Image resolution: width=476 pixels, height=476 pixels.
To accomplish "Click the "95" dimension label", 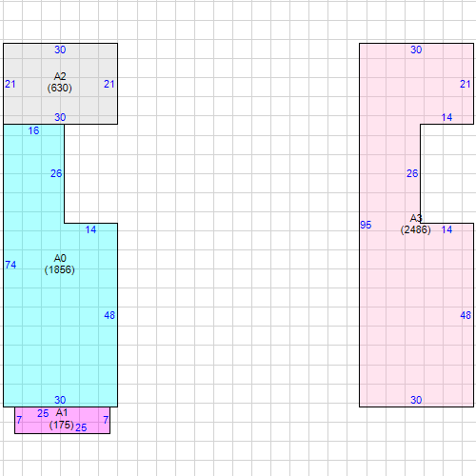I will click(x=366, y=225).
